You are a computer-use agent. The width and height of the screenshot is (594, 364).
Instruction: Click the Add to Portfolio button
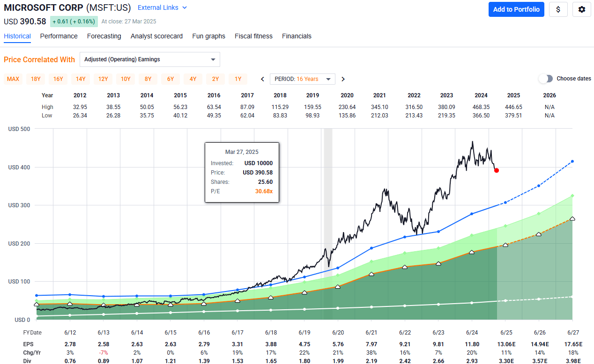point(516,9)
